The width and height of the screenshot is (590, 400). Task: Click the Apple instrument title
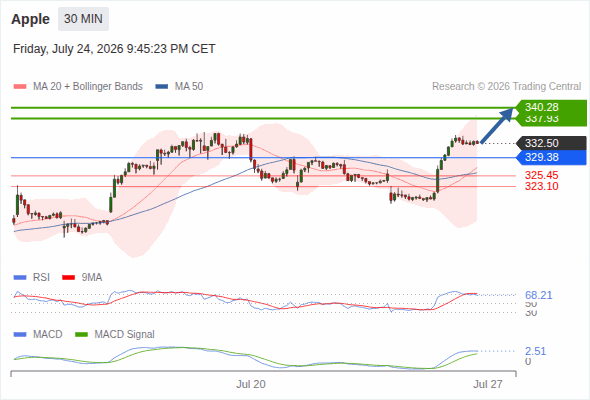[x=30, y=19]
